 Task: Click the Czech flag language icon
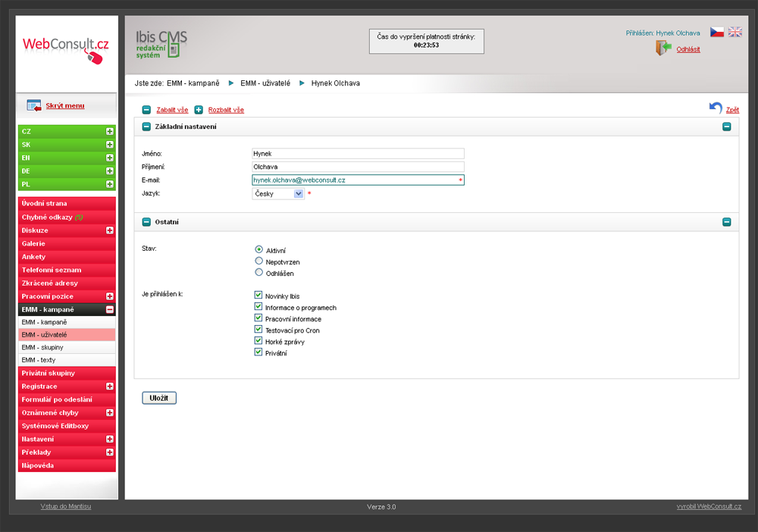click(x=716, y=33)
